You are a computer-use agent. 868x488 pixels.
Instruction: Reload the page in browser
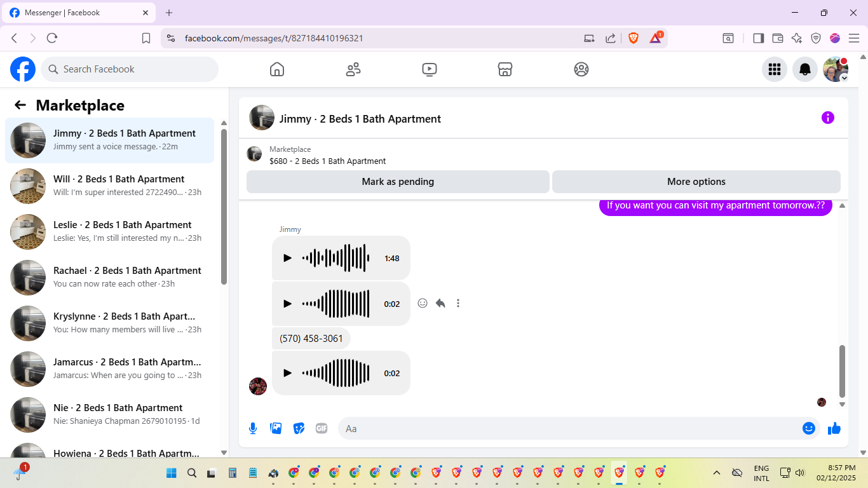(52, 38)
